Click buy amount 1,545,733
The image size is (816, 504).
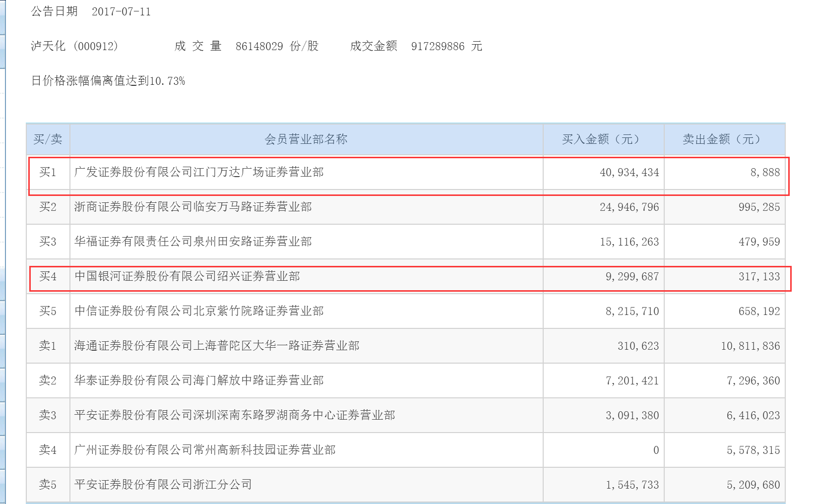(x=632, y=485)
